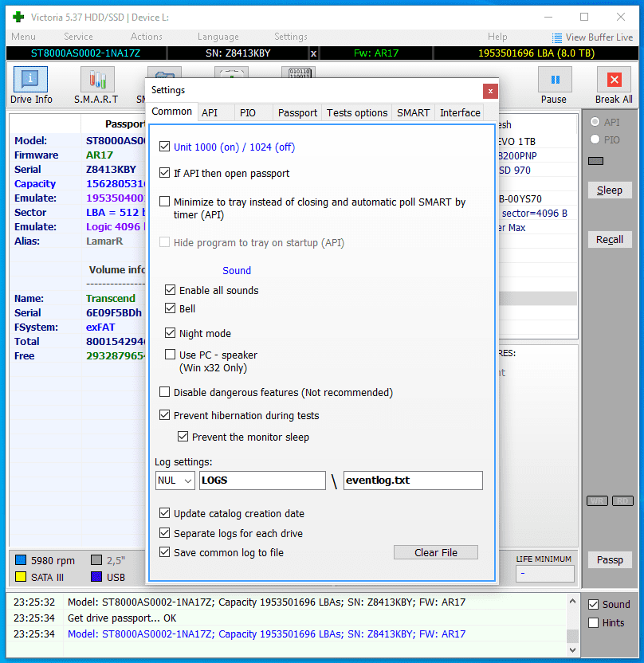Click the Clear File button
The height and width of the screenshot is (663, 644).
coord(436,552)
